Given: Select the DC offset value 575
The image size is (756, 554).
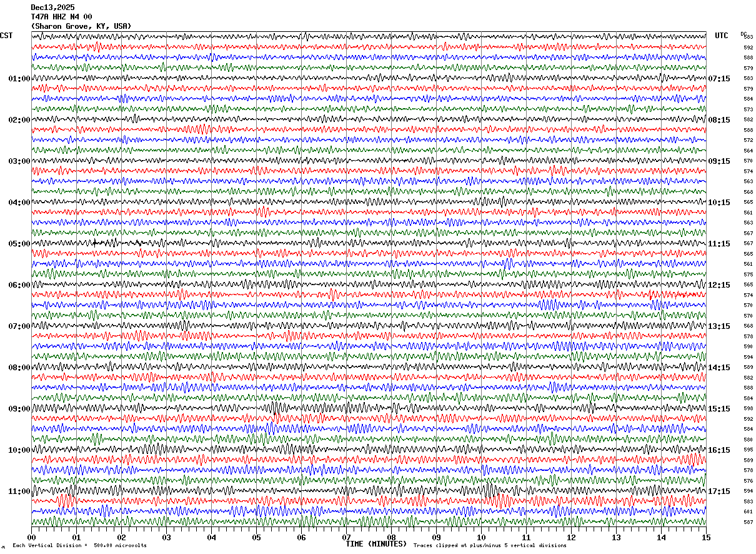Looking at the screenshot, I should pyautogui.click(x=748, y=274).
